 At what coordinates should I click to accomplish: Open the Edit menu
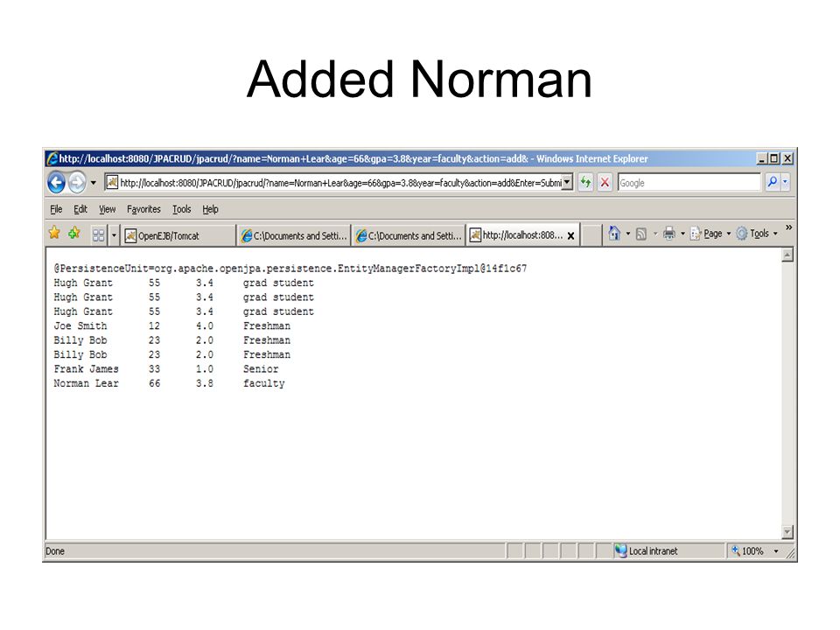[80, 209]
